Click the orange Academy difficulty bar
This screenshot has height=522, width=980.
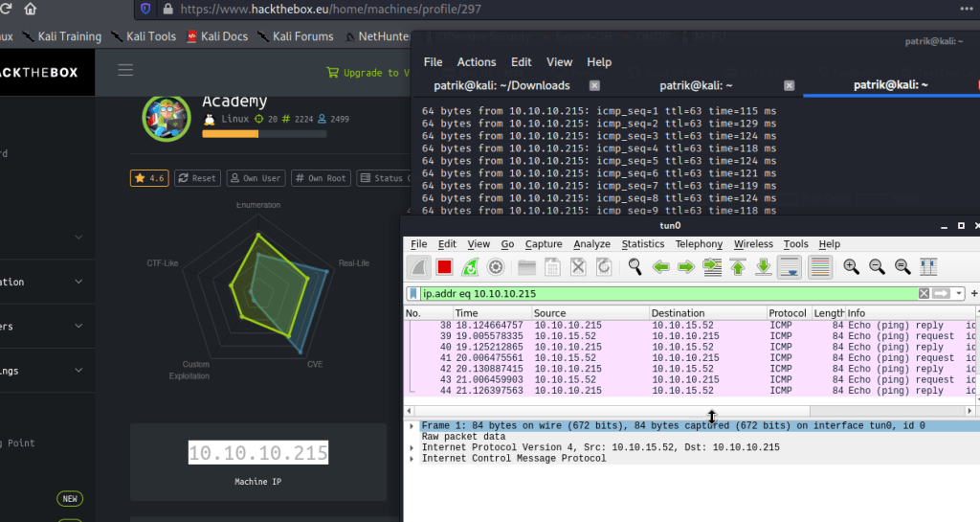click(x=230, y=134)
